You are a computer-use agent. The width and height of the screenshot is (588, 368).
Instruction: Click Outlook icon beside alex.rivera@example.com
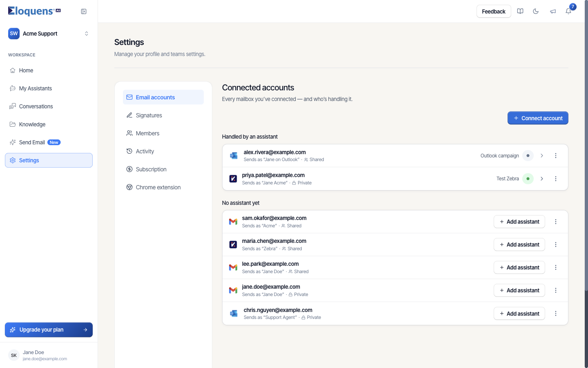tap(234, 156)
